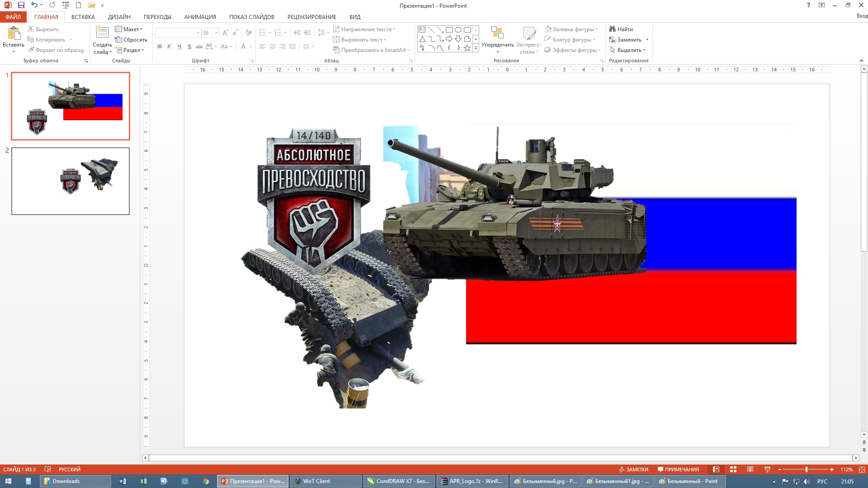Click ЗАМЕТКИ notes button in status bar
Image resolution: width=868 pixels, height=488 pixels.
pyautogui.click(x=633, y=469)
